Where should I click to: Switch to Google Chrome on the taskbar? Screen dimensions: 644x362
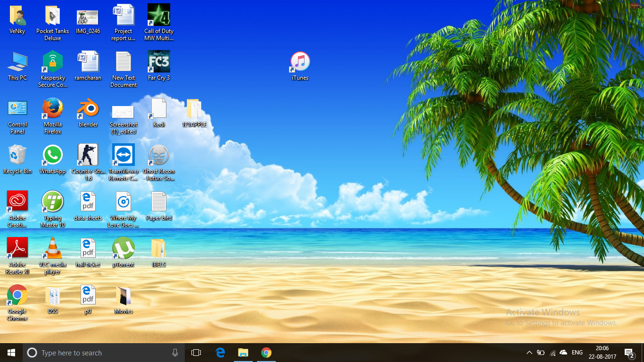(266, 353)
